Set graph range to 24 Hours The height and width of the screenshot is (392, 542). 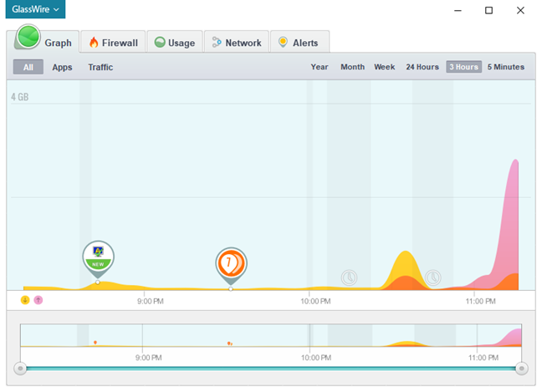(x=422, y=67)
